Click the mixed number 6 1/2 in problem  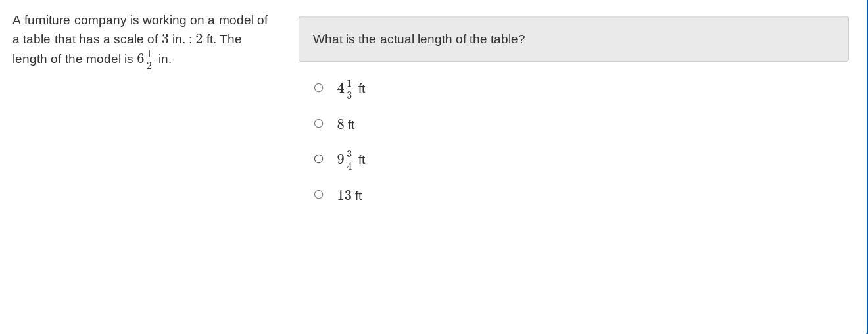click(x=145, y=59)
